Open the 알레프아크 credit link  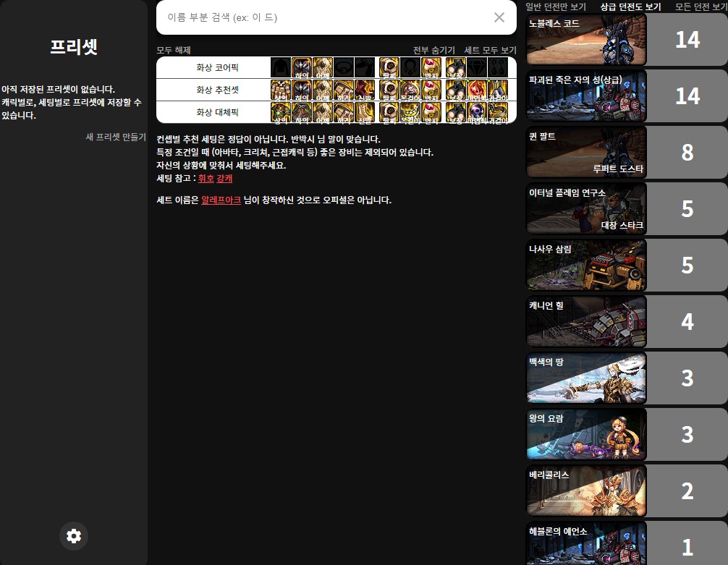221,200
